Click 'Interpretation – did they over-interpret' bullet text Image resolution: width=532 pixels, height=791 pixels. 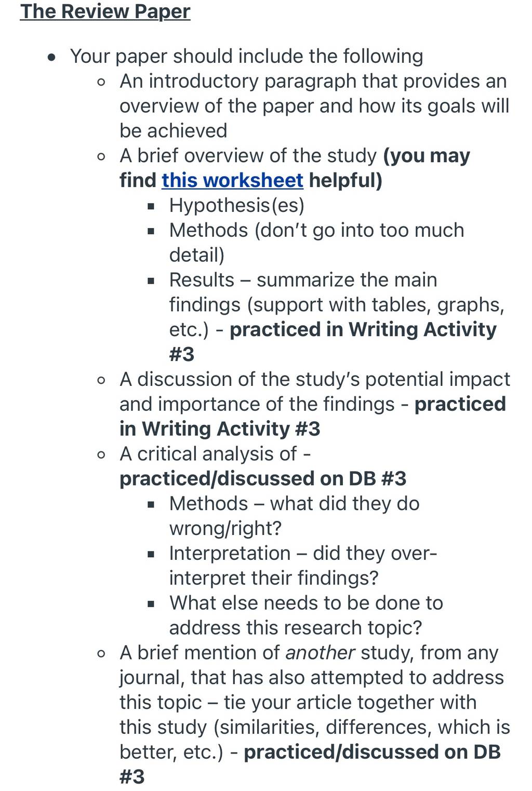pos(303,566)
